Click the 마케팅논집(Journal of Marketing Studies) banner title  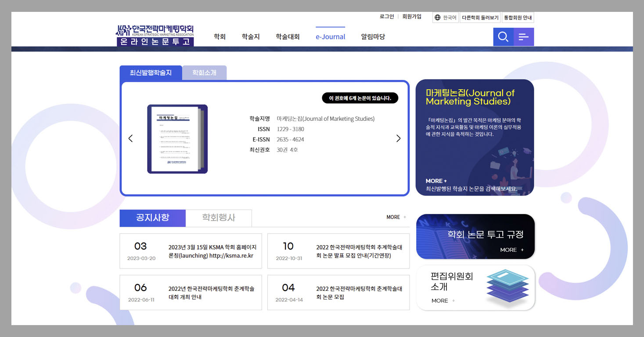(x=470, y=97)
